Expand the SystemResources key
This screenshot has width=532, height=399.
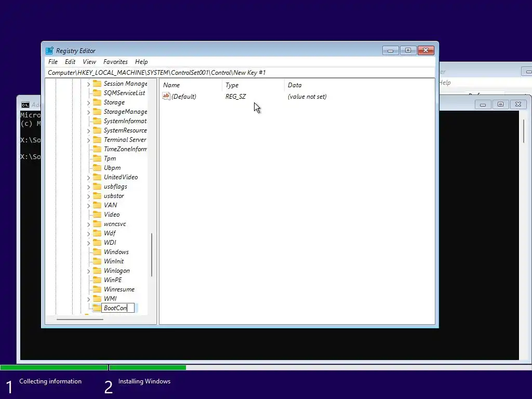click(x=88, y=130)
